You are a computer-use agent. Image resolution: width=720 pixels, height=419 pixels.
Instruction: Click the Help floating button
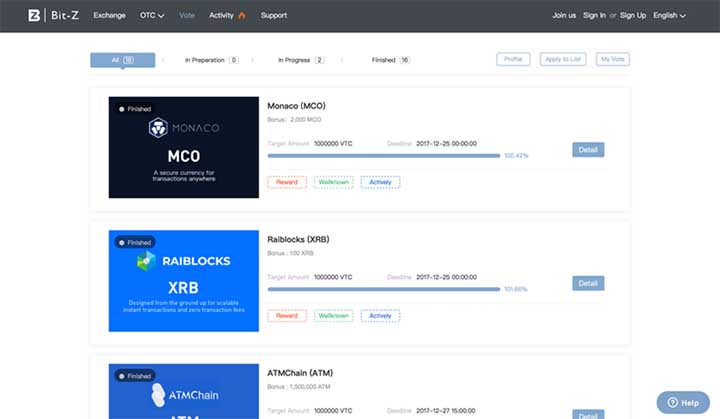[x=683, y=402]
